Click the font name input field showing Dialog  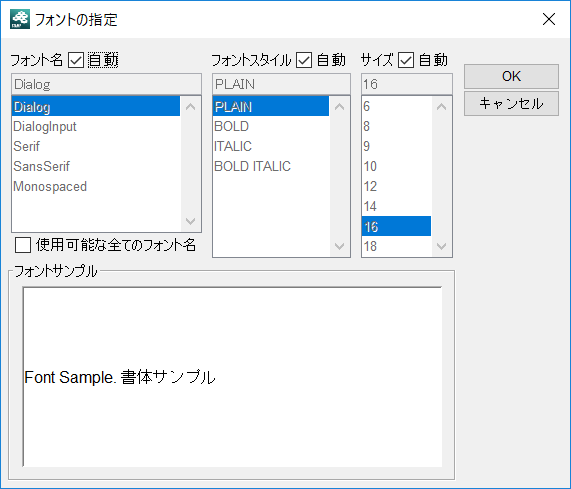click(106, 84)
